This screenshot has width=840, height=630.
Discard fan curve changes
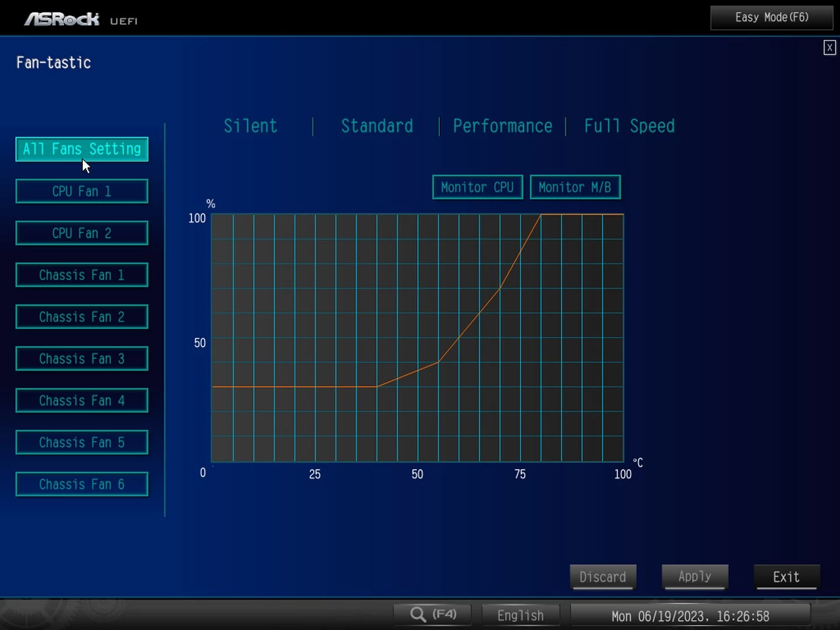coord(603,577)
